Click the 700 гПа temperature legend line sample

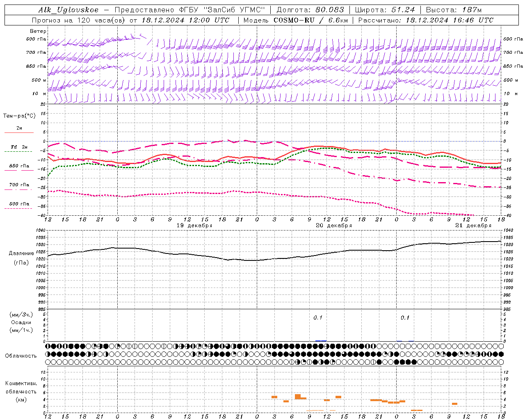tap(18, 189)
